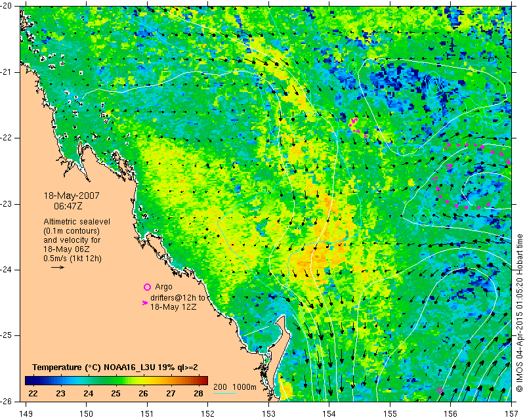Click the "18-May 12Z" legend text
The height and width of the screenshot is (420, 525).
coord(173,306)
